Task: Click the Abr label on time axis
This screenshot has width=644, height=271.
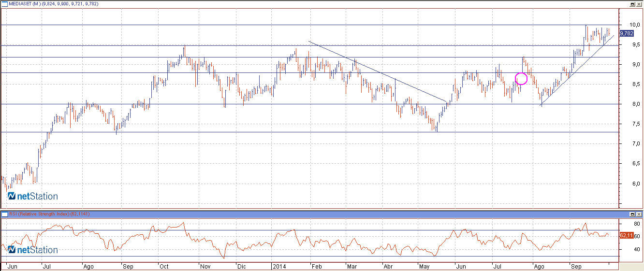Action: [389, 266]
